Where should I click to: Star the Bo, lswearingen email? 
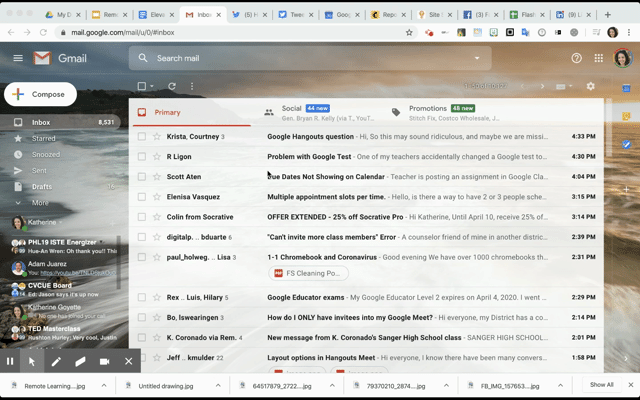pyautogui.click(x=157, y=317)
